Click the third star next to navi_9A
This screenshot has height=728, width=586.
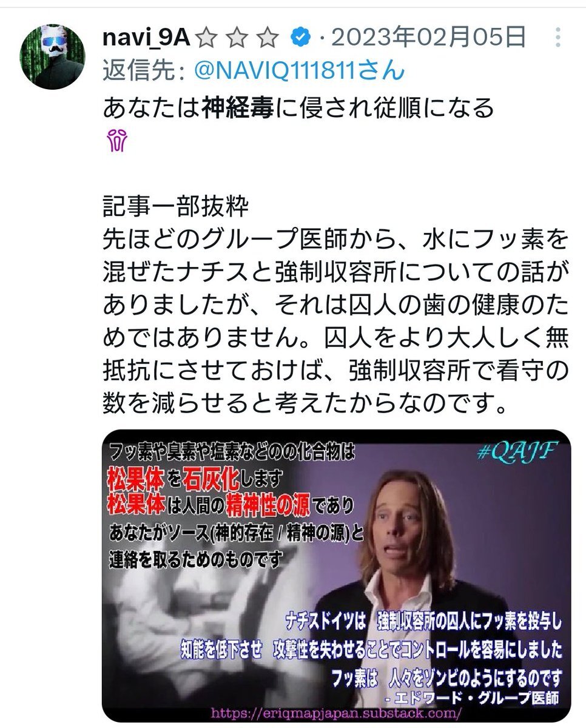click(x=267, y=39)
